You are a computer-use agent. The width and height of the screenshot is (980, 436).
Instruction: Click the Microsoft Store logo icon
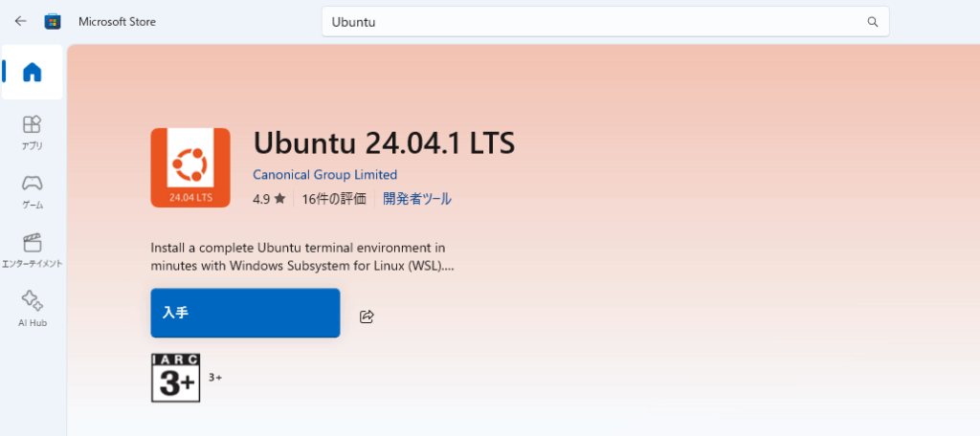[x=52, y=21]
